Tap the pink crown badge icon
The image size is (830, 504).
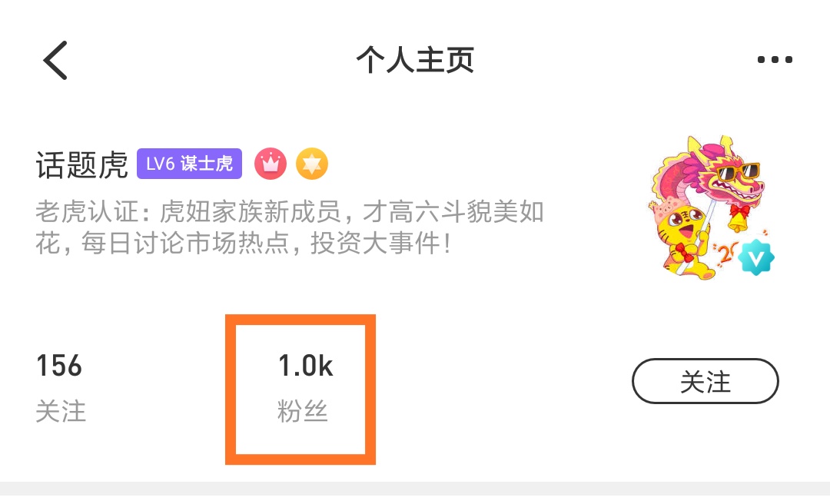coord(271,164)
